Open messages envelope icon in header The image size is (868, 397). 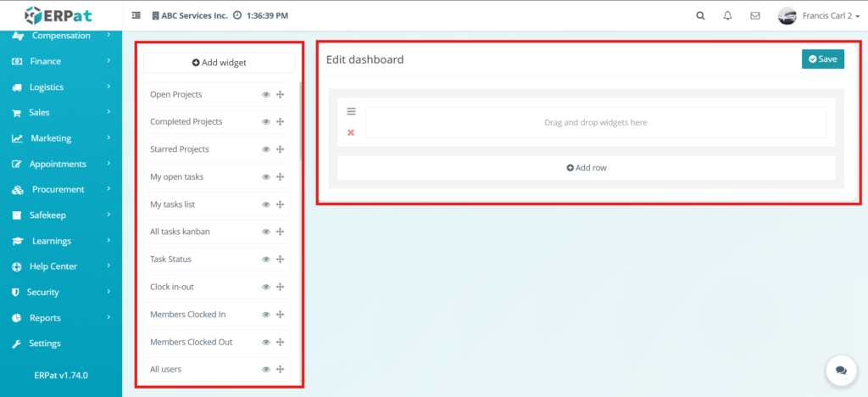pyautogui.click(x=754, y=16)
